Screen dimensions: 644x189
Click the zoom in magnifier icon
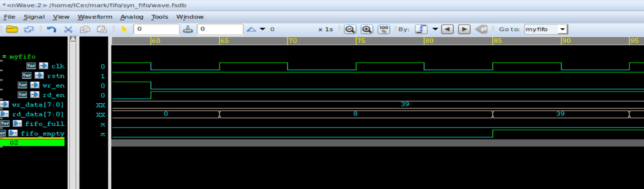click(367, 29)
